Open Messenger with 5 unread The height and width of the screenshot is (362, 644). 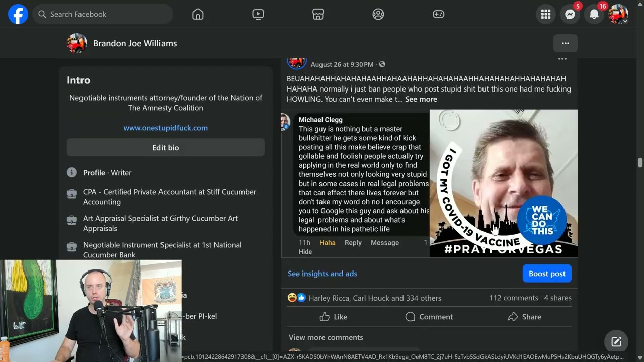(570, 14)
